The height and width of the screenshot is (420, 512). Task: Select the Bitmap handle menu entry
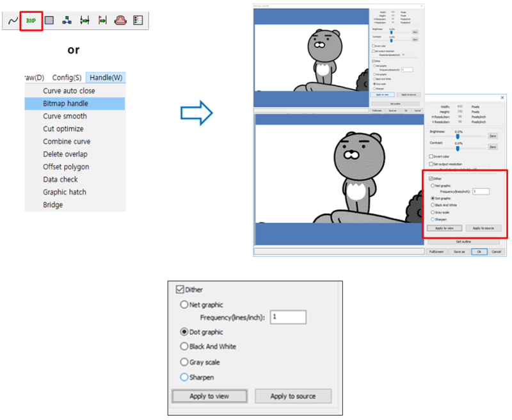[75, 104]
